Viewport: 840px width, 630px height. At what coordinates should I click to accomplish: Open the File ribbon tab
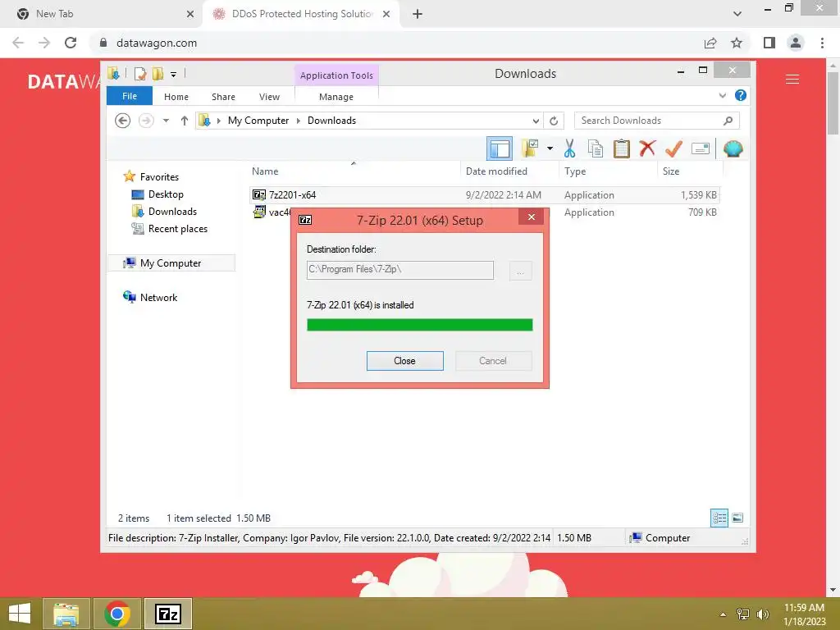click(129, 96)
